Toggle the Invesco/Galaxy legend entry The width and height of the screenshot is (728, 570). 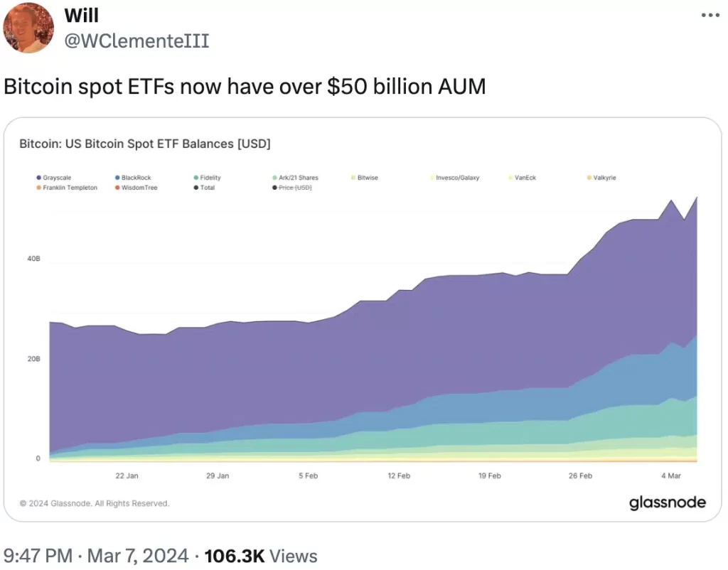(454, 178)
